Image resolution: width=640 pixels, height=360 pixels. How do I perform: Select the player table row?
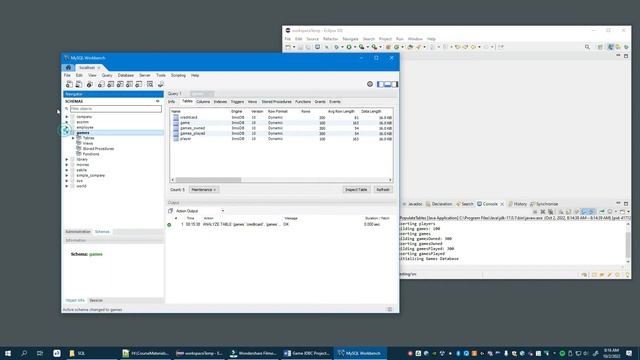pos(281,139)
